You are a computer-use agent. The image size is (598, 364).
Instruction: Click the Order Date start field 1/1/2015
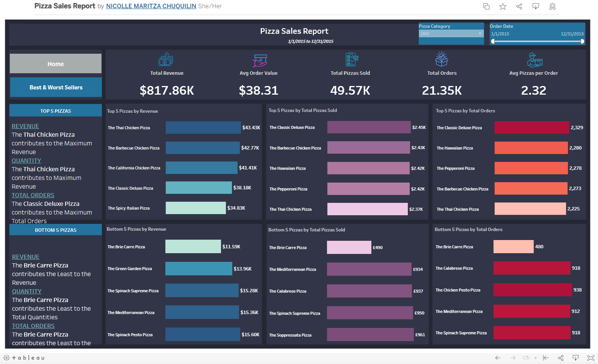[500, 34]
